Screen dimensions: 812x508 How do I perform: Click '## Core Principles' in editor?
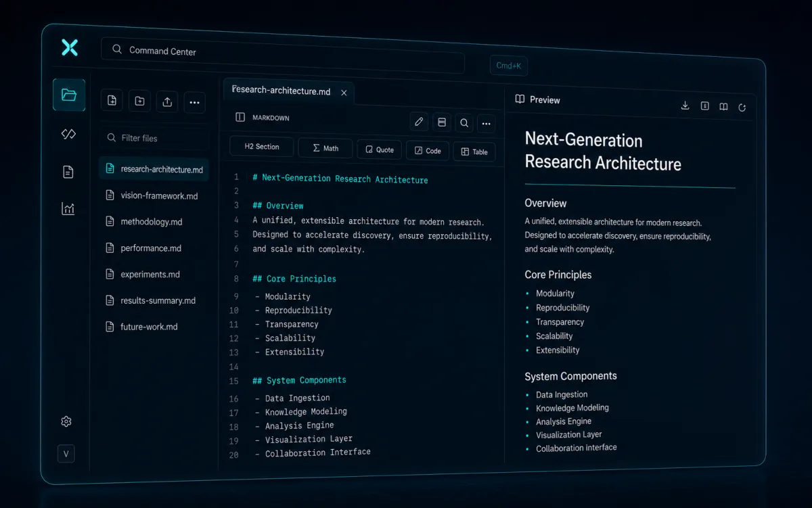click(x=294, y=279)
